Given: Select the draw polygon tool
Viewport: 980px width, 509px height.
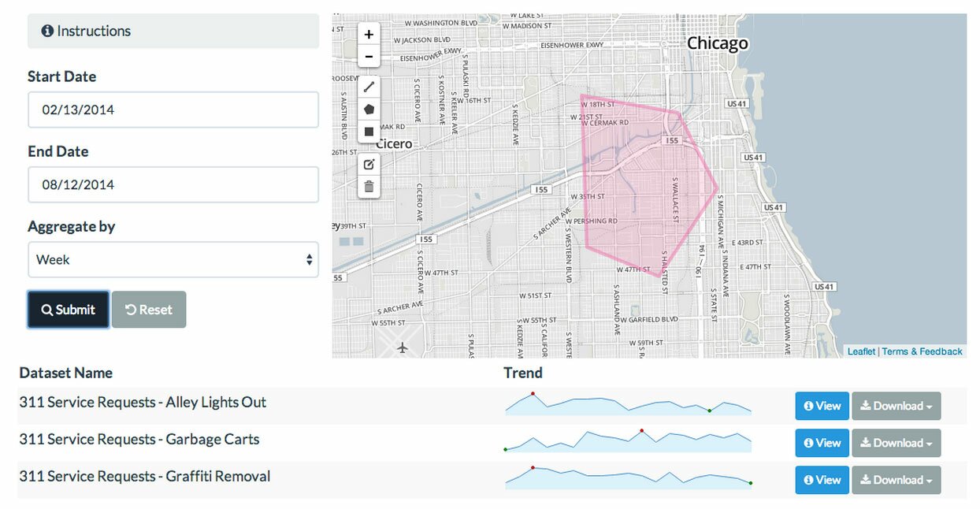Looking at the screenshot, I should (369, 109).
